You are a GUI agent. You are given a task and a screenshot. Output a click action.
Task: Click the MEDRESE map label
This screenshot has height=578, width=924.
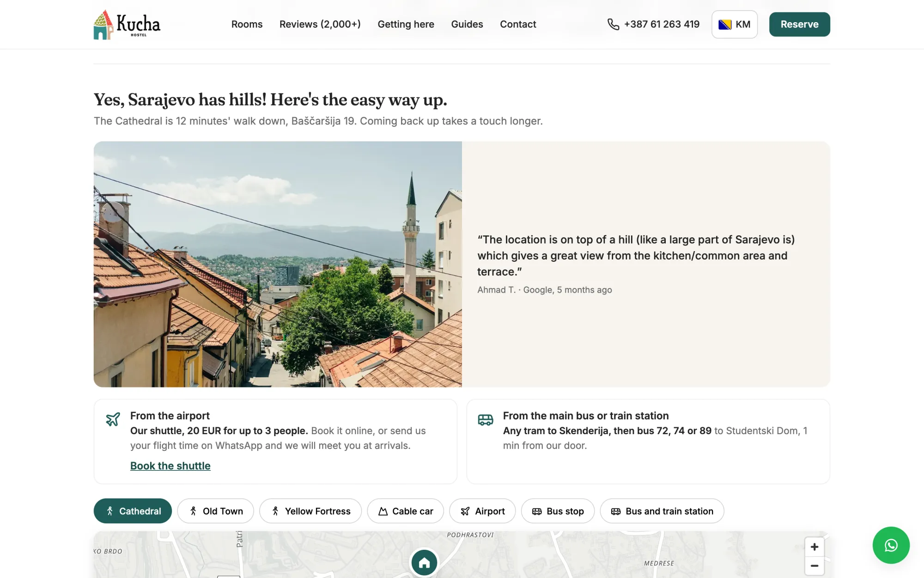click(659, 563)
